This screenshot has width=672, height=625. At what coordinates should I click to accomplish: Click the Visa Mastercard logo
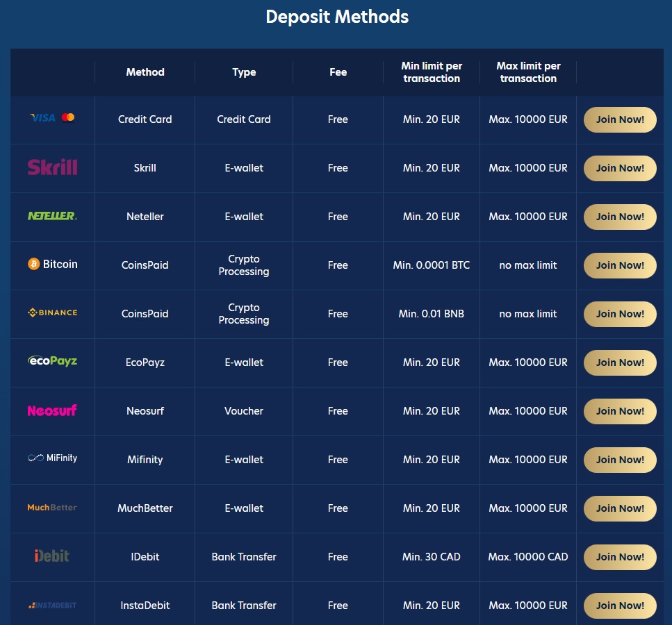52,118
